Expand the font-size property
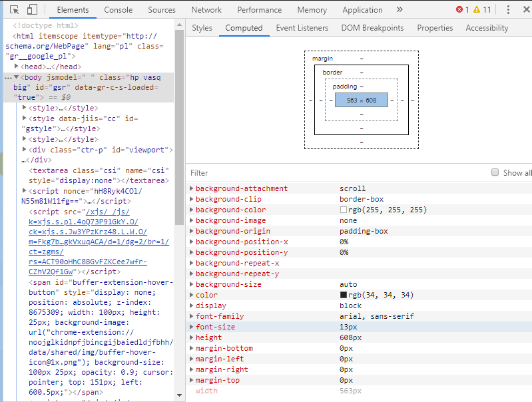 click(x=191, y=327)
